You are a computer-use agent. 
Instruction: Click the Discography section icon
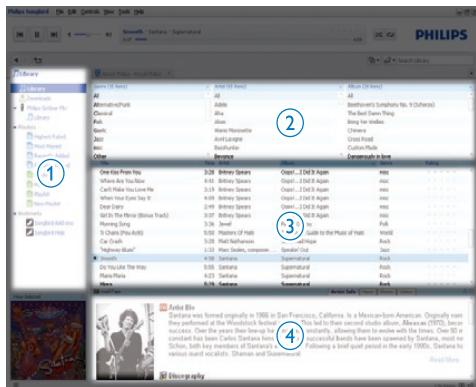click(x=163, y=376)
